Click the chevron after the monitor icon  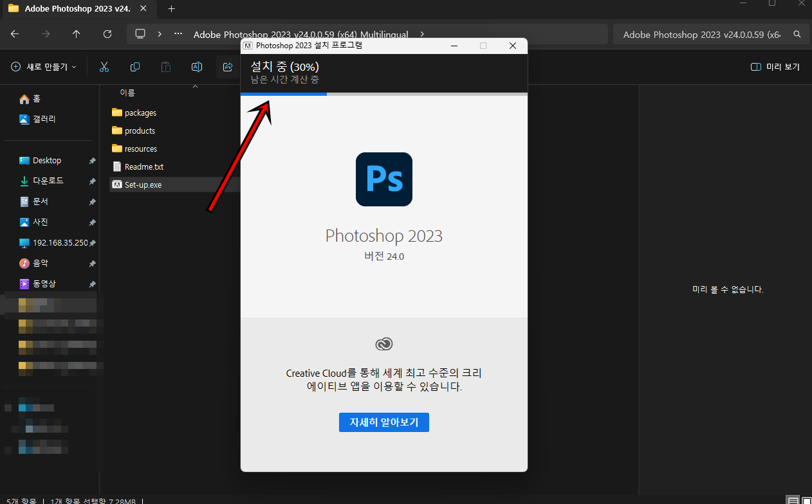point(160,34)
